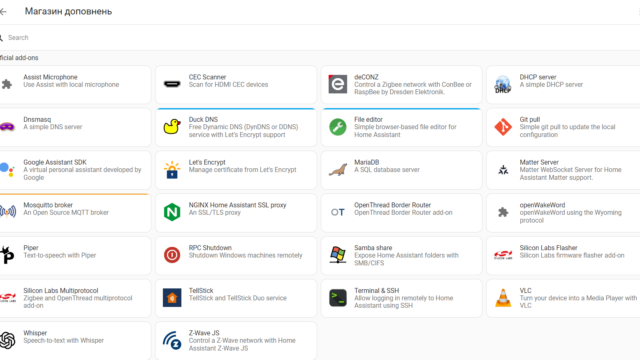Screen dimensions: 640x360
Task: Click the MariaDB seal icon
Action: pos(338,170)
